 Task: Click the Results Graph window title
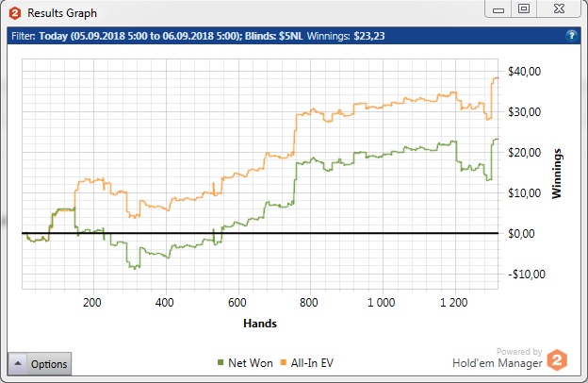62,13
